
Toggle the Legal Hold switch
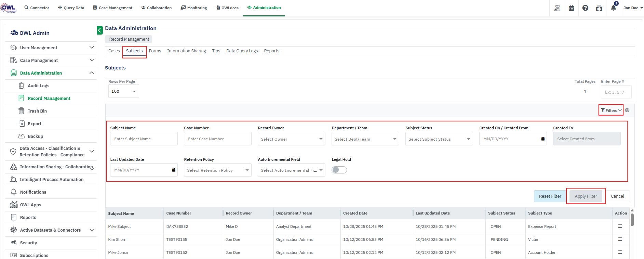pyautogui.click(x=339, y=170)
